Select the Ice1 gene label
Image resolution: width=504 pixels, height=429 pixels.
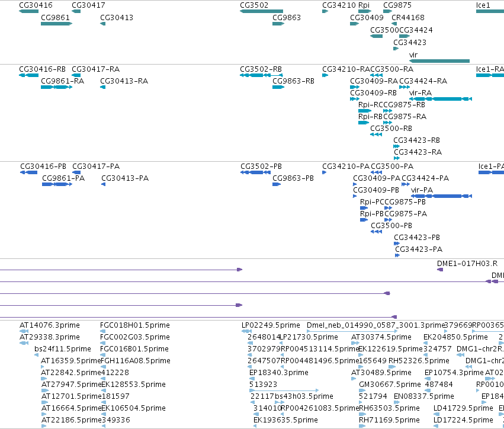[x=483, y=5]
